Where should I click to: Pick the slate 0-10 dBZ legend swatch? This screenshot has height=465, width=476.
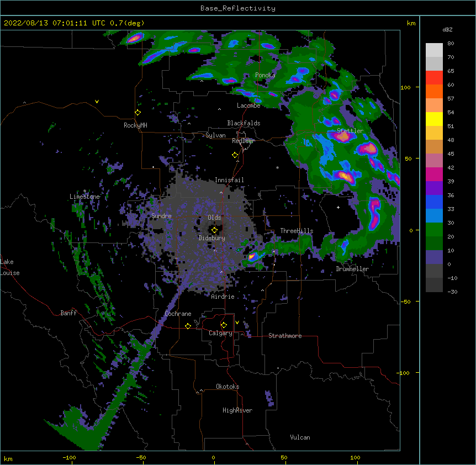[x=434, y=257]
